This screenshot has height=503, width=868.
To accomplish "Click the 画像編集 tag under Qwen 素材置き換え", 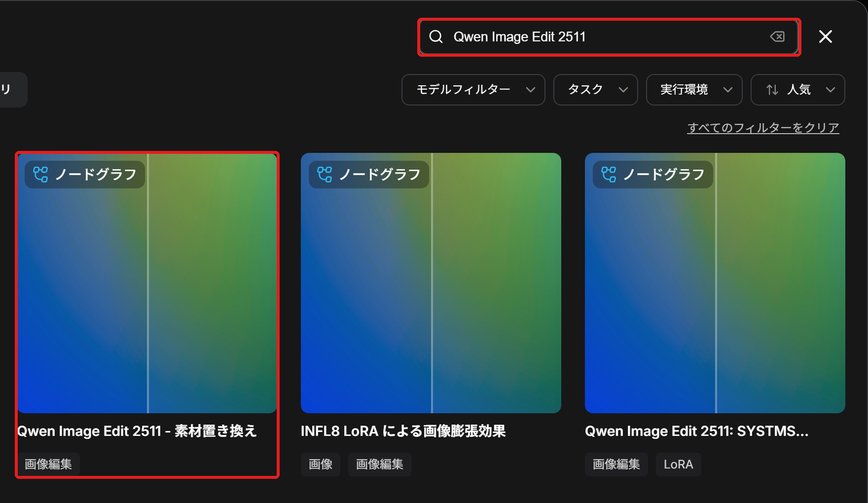I will (x=48, y=464).
